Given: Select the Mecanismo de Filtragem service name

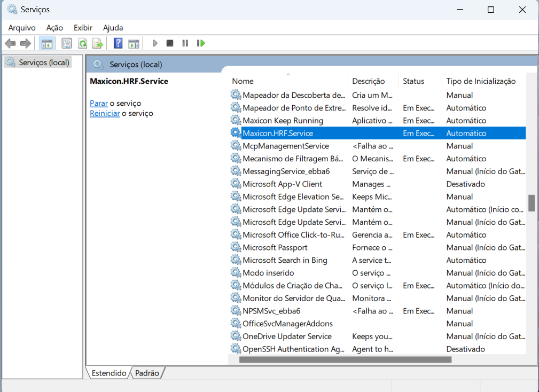Looking at the screenshot, I should coord(293,159).
